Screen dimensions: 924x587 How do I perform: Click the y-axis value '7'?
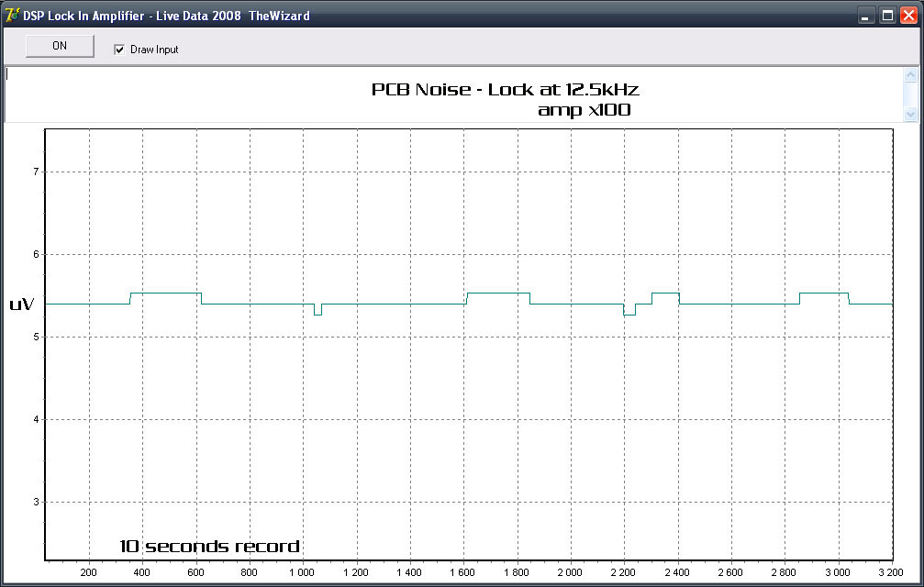point(36,172)
